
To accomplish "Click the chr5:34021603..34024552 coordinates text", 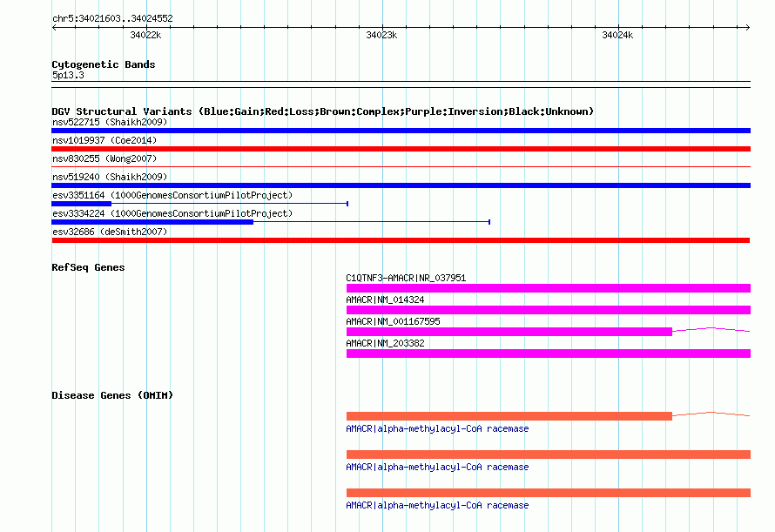I will point(112,18).
